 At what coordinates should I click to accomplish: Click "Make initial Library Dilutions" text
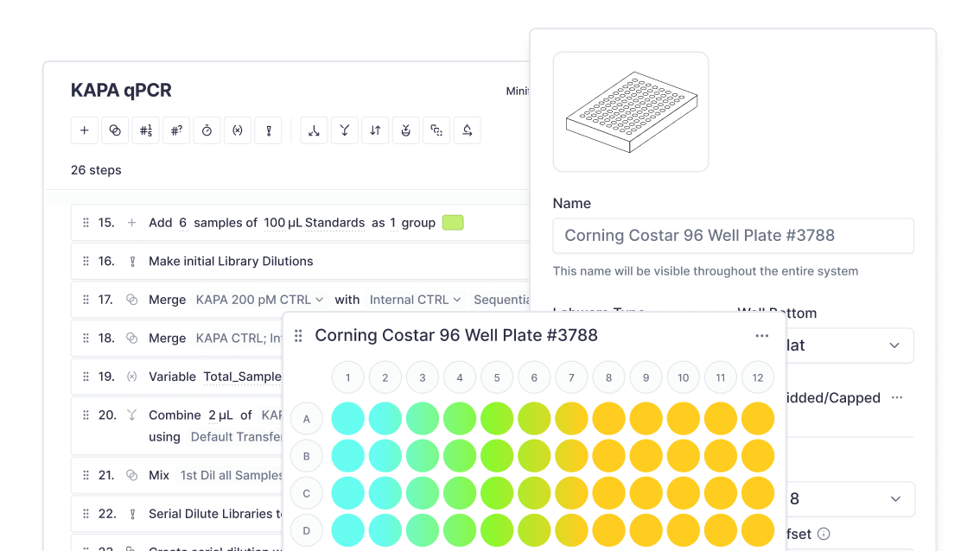pos(231,261)
